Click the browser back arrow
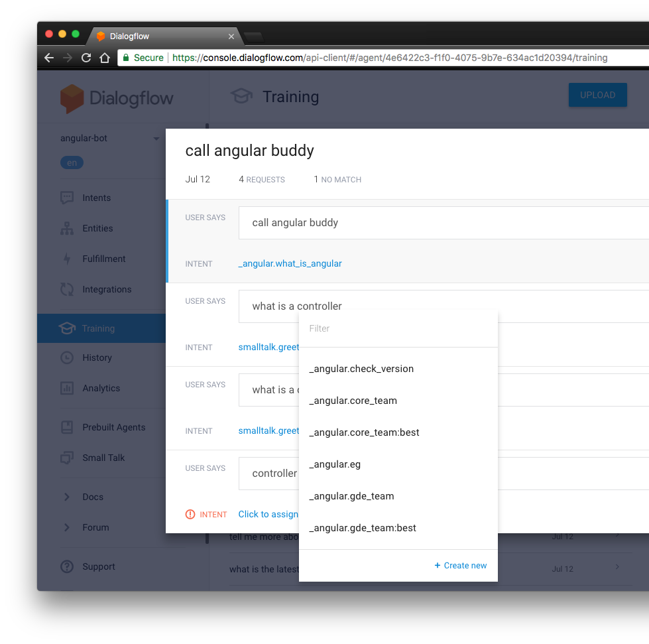Image resolution: width=649 pixels, height=644 pixels. (49, 58)
